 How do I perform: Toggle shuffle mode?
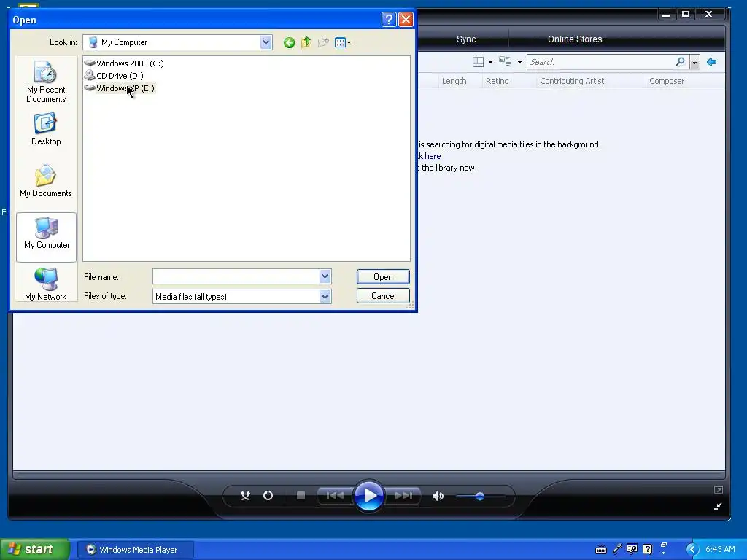coord(245,496)
